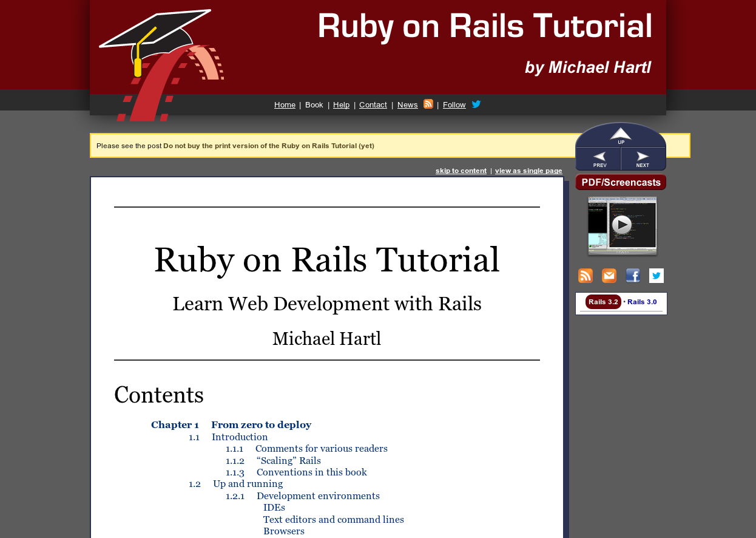The image size is (756, 538).
Task: Switch to the Rails 3.2 version
Action: (602, 302)
